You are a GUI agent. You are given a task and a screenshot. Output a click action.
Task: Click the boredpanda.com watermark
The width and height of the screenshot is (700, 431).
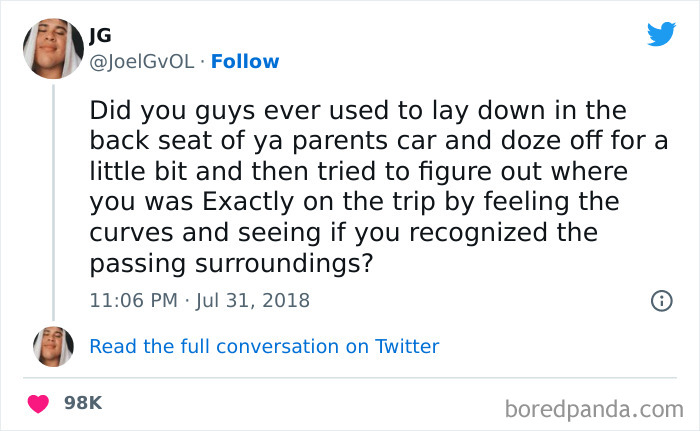pyautogui.click(x=594, y=408)
